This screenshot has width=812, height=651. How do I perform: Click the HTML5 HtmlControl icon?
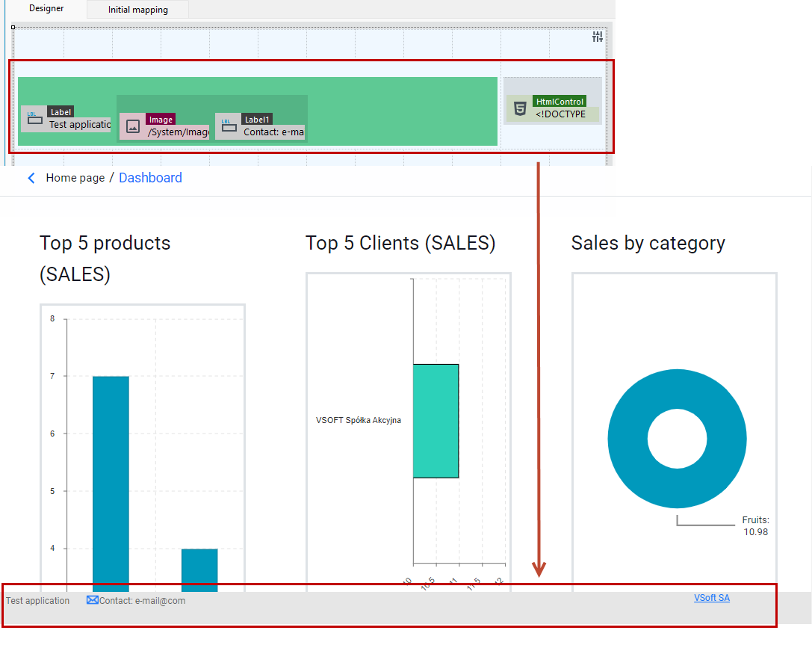pos(520,108)
